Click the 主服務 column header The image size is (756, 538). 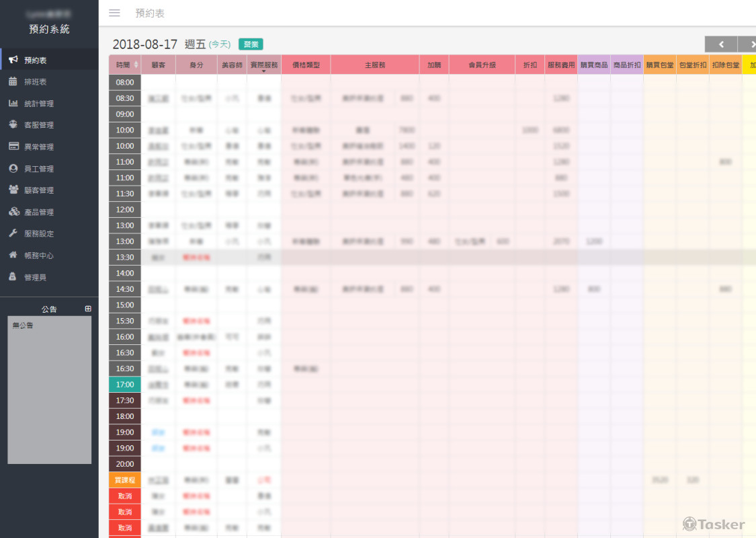click(375, 65)
